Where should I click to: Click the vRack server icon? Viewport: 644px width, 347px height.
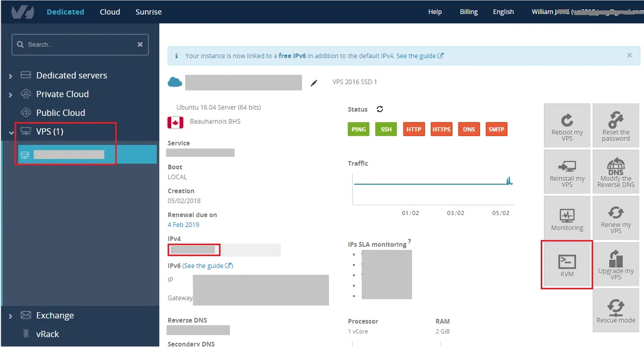[x=26, y=334]
